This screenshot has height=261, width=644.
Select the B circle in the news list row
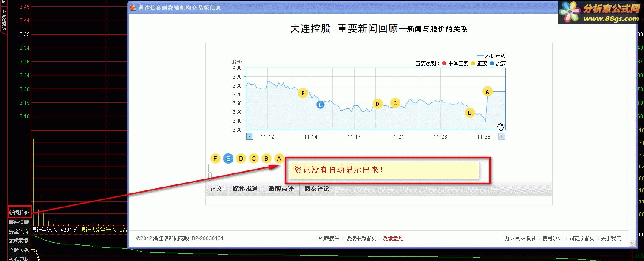(x=267, y=159)
